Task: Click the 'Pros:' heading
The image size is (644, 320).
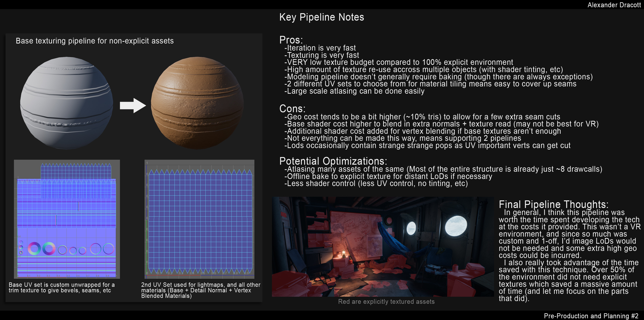Action: coord(291,40)
